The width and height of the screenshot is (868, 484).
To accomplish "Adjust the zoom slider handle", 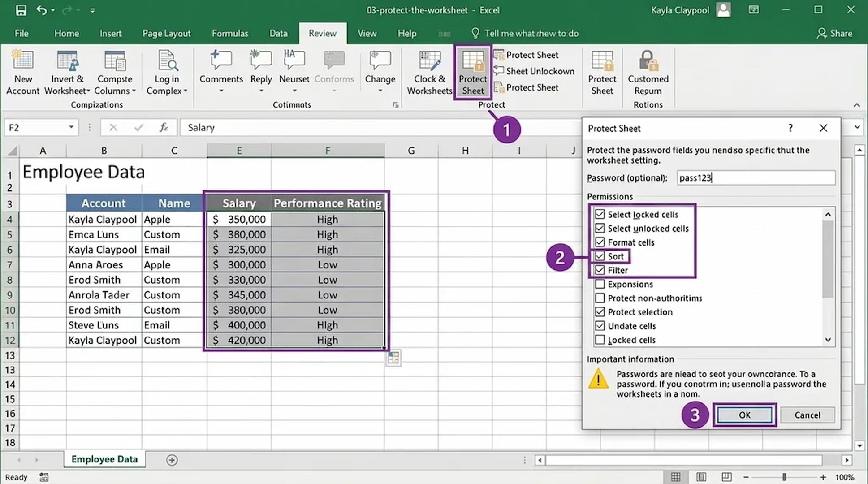I will [784, 477].
